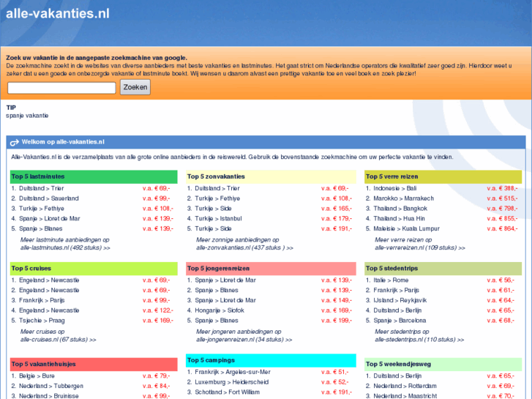Open Tsjechie > Praag cruise offer
Image resolution: width=532 pixels, height=399 pixels.
coord(42,321)
